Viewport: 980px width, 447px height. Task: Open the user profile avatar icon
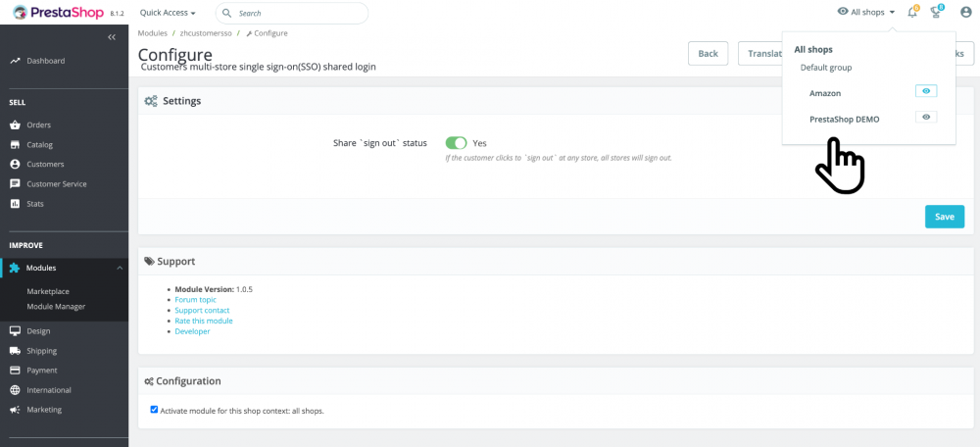[965, 13]
